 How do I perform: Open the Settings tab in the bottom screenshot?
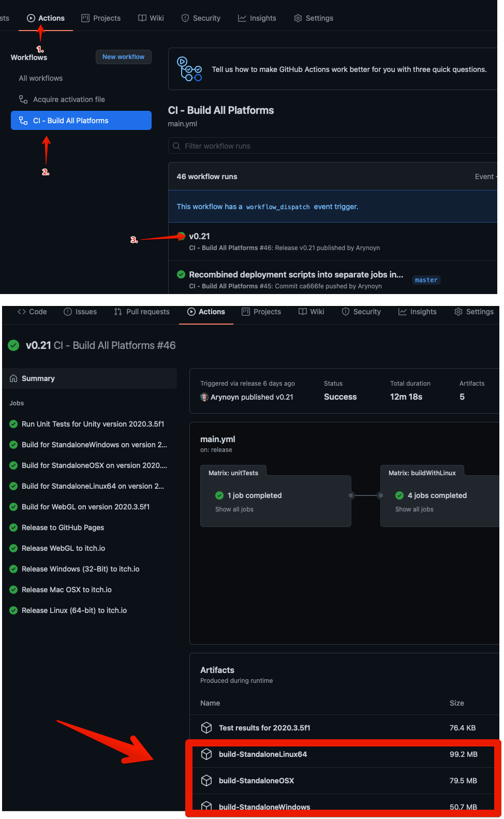[x=474, y=312]
